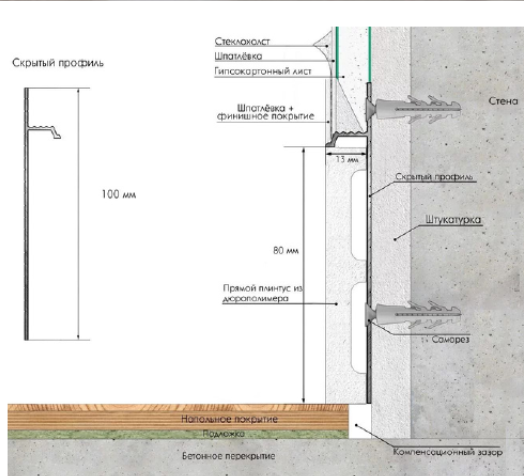
Task: Click the lower hollow slot in plinth
Action: pyautogui.click(x=359, y=328)
